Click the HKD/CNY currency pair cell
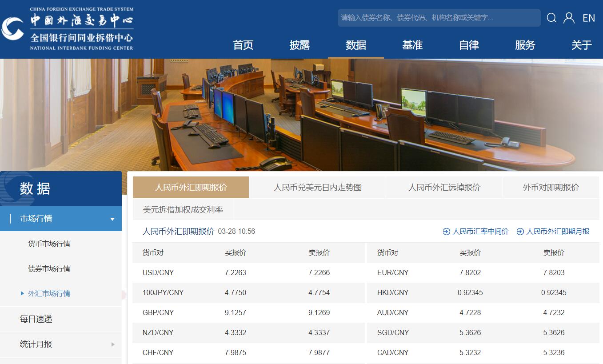Viewport: 603px width, 364px height. click(393, 292)
